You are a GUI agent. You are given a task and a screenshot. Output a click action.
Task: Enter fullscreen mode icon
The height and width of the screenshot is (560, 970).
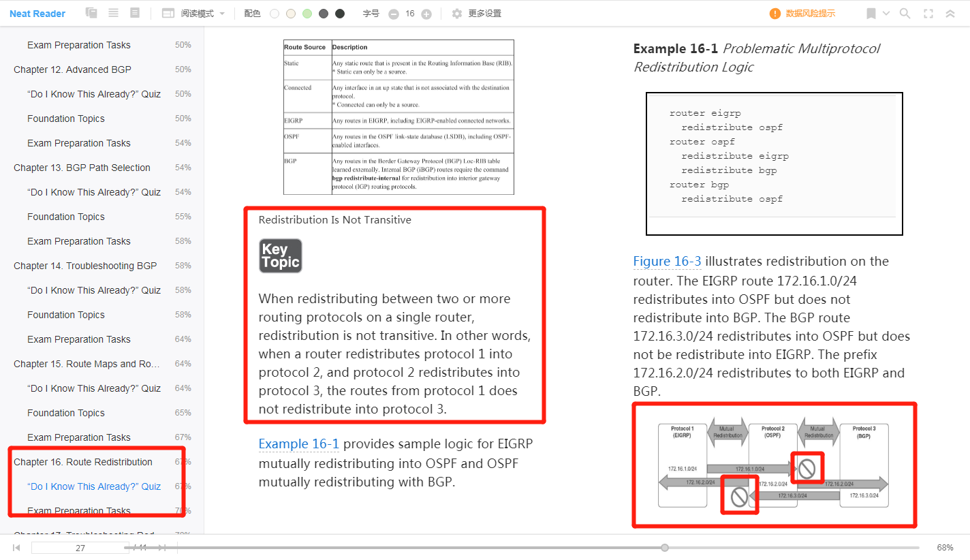(928, 14)
